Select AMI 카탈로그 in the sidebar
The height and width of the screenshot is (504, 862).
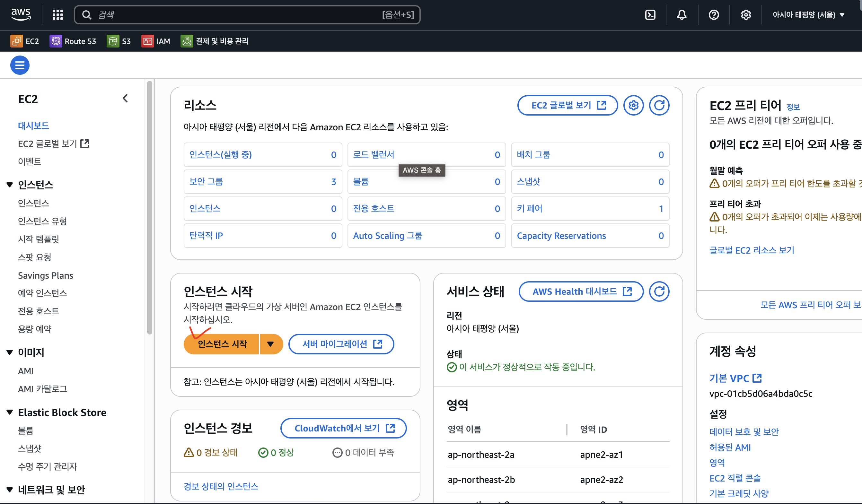[x=42, y=389]
